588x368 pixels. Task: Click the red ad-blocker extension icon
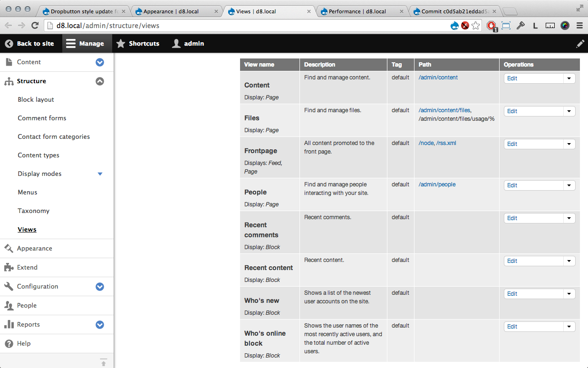(492, 26)
